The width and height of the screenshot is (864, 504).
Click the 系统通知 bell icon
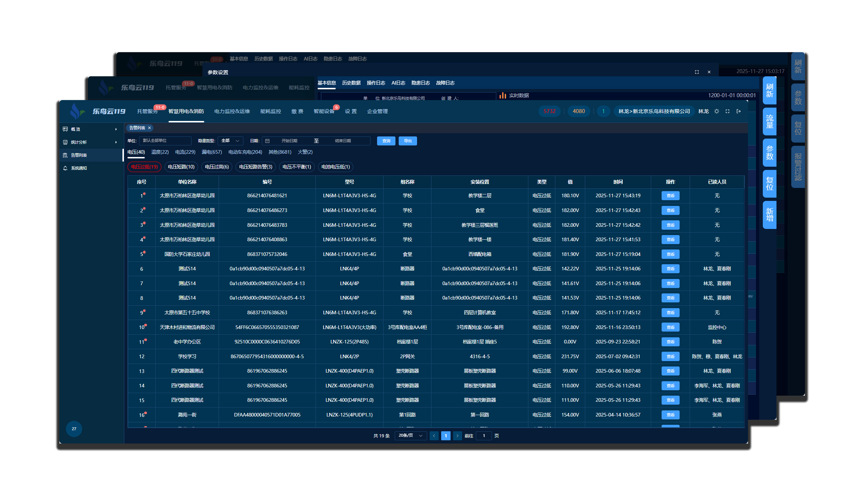coord(65,168)
